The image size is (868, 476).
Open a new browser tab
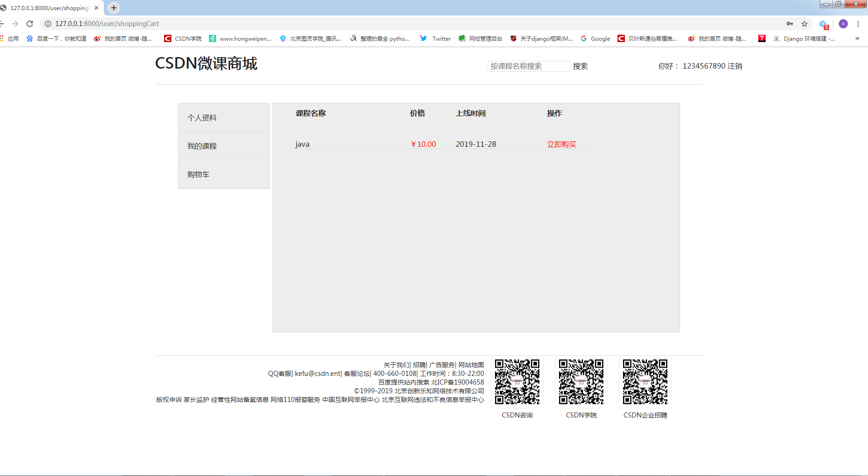[x=114, y=8]
